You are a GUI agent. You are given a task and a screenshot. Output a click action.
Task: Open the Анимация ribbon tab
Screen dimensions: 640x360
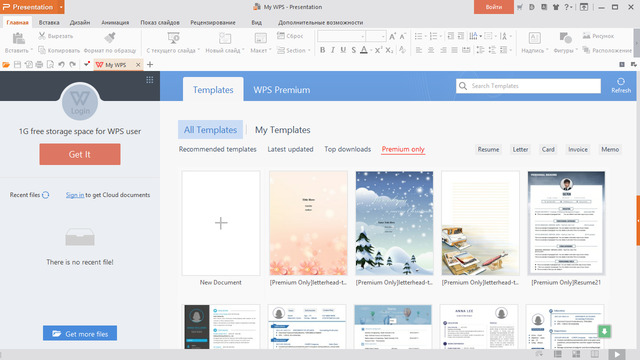click(x=115, y=22)
